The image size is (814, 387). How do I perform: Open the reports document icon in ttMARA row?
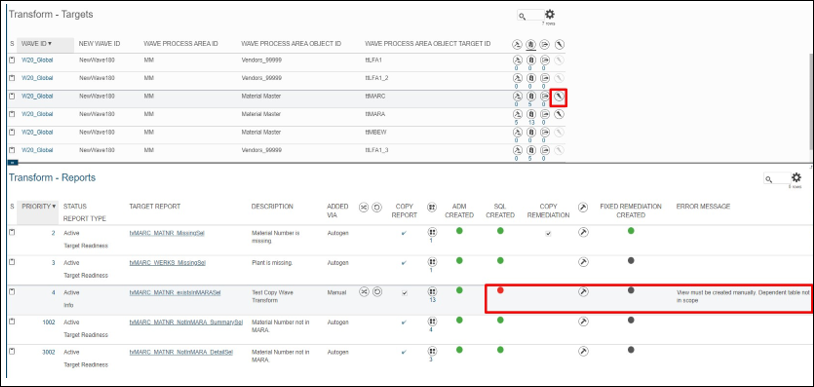(x=531, y=114)
